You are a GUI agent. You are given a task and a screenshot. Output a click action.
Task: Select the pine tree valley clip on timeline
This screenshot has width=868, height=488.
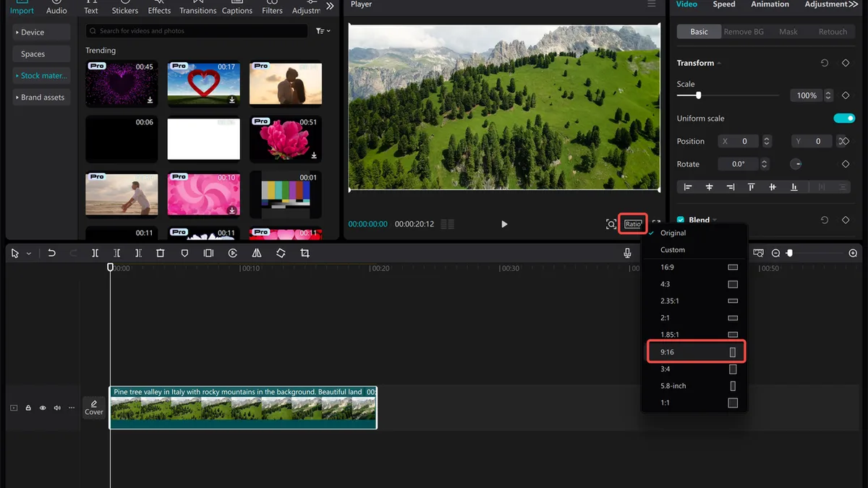(x=243, y=408)
